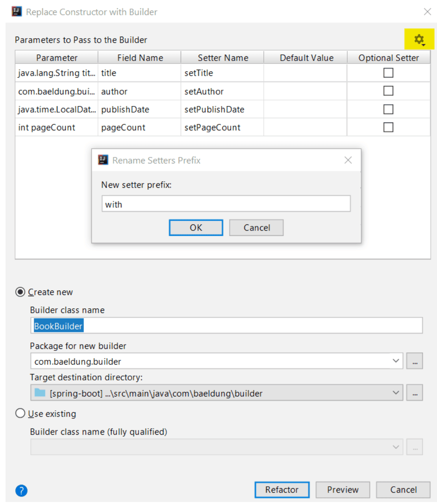437x504 pixels.
Task: Click the blue help question mark icon
Action: [21, 491]
